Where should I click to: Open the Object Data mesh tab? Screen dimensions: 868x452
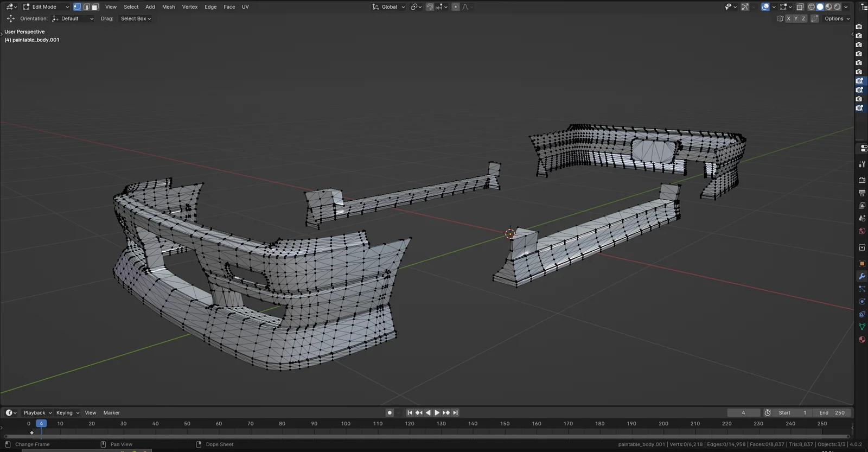pos(862,327)
